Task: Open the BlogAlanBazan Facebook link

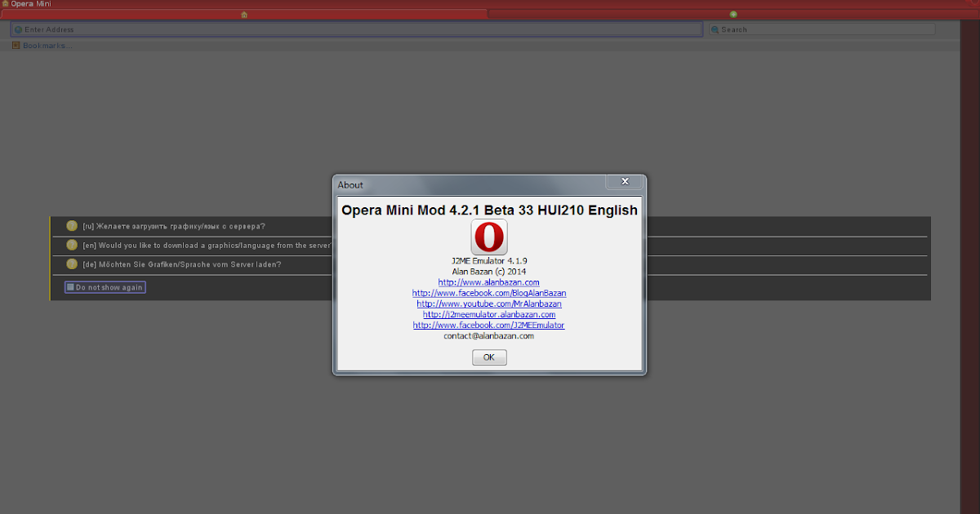Action: pos(488,293)
